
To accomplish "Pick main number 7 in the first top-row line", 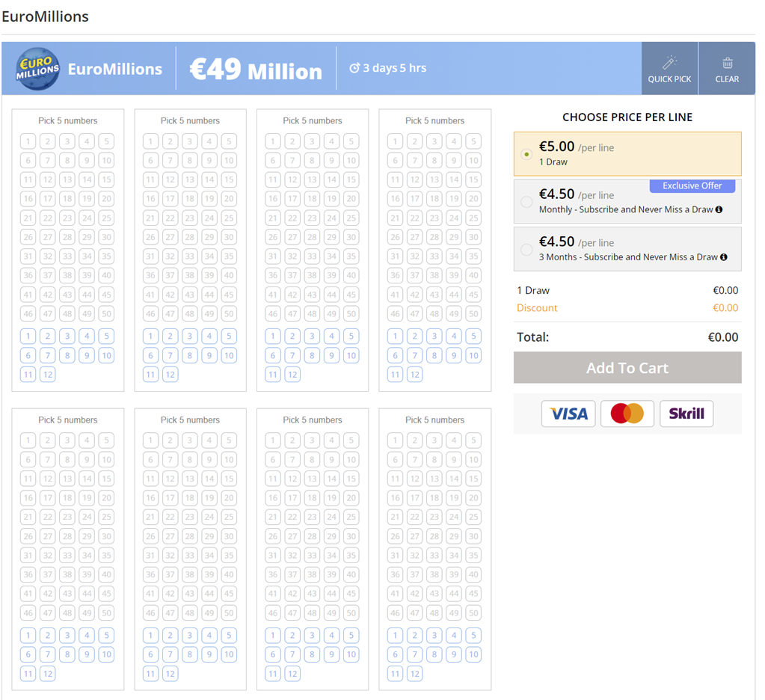I will pos(48,161).
